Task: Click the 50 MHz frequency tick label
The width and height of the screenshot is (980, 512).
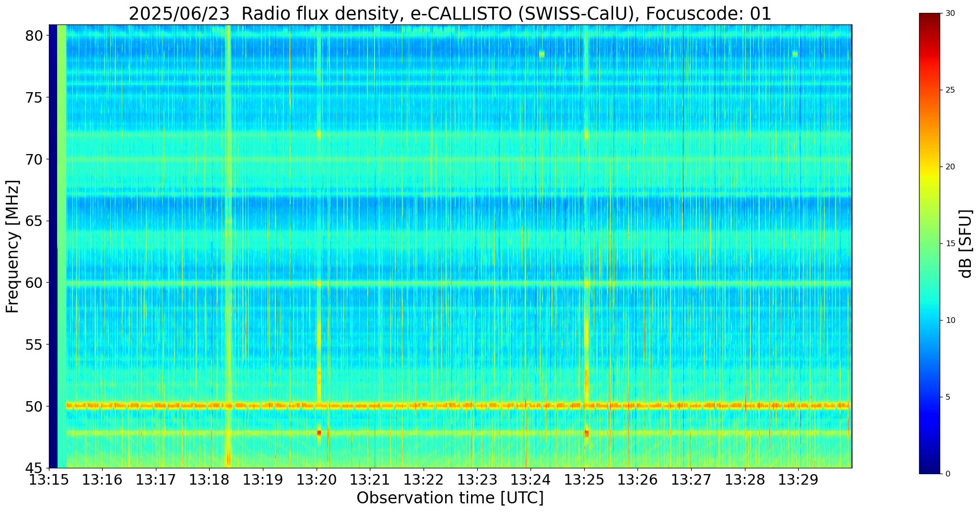Action: [x=34, y=406]
